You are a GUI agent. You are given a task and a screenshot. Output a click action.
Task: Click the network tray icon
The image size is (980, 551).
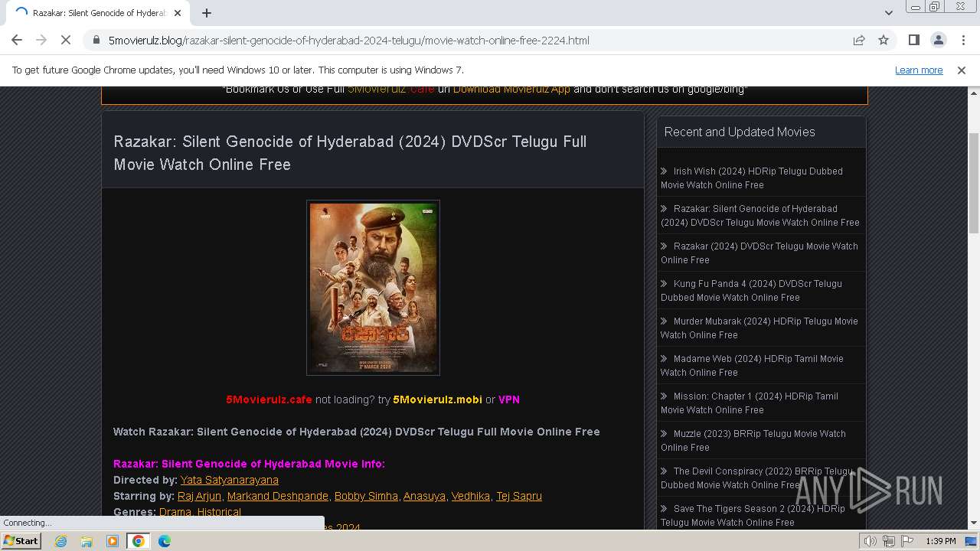click(889, 541)
